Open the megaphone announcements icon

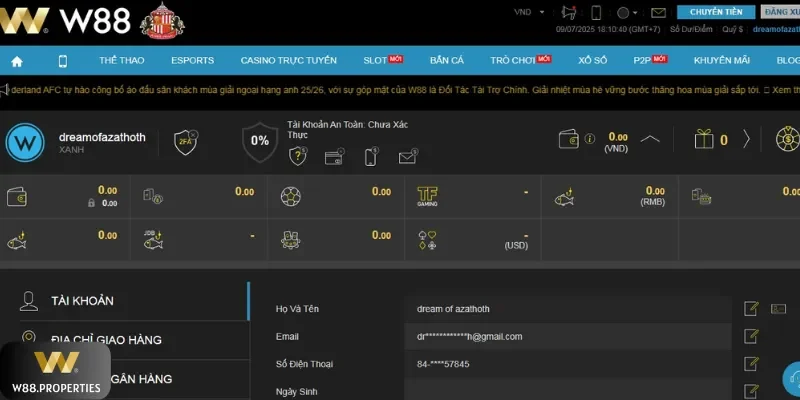tap(571, 12)
